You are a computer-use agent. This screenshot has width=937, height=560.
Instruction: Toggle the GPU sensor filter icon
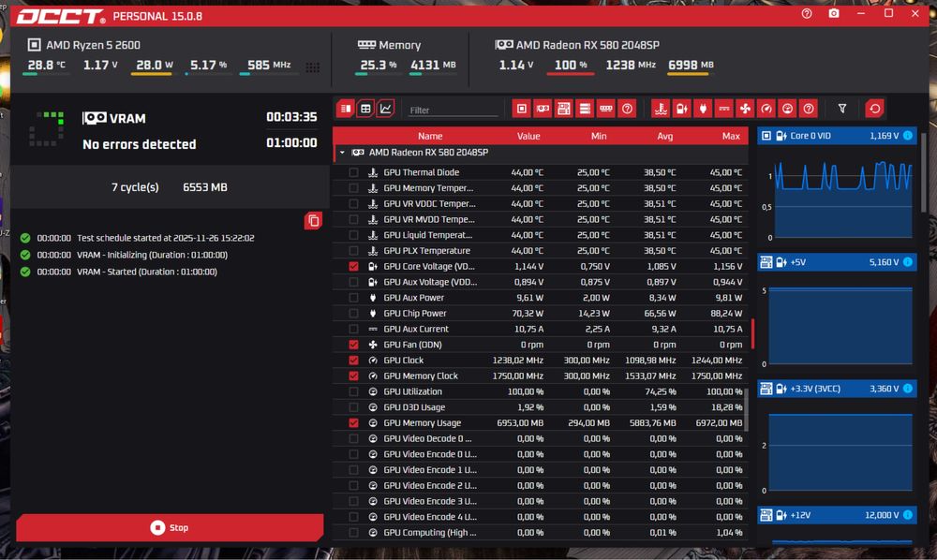coord(543,109)
